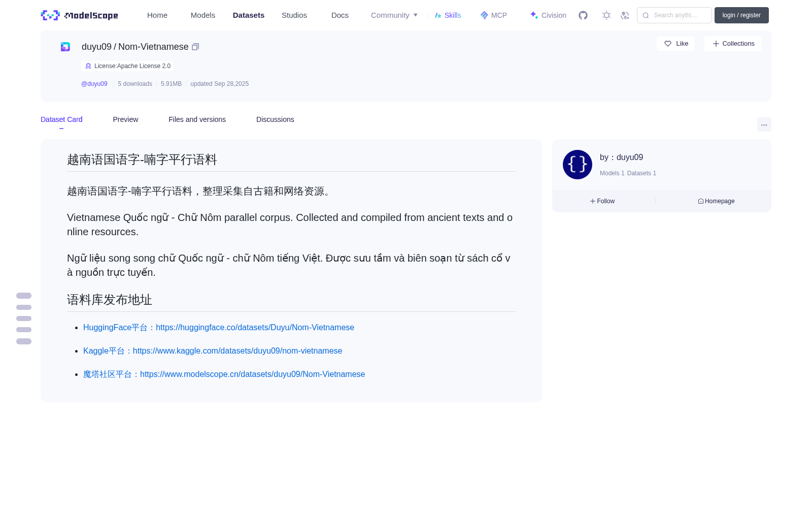Click the MCP diamond icon

(x=484, y=15)
